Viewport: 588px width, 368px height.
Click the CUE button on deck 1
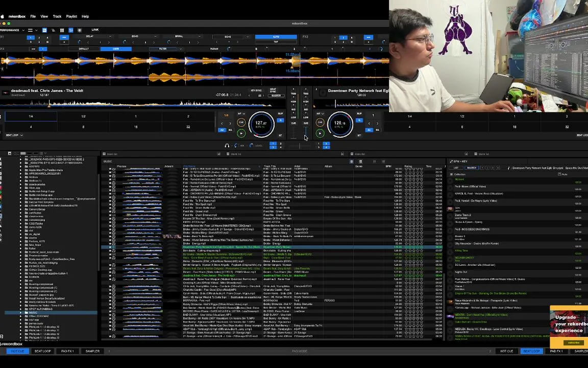click(x=241, y=123)
